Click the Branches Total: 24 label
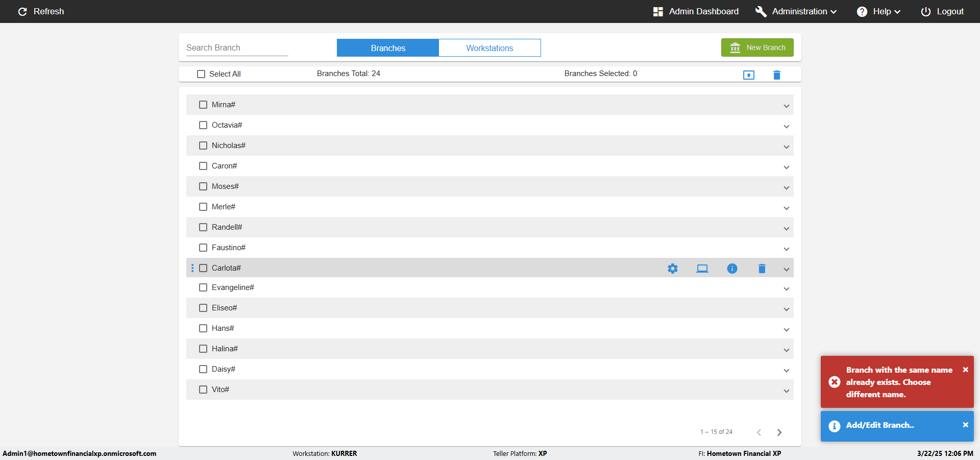Image resolution: width=980 pixels, height=460 pixels. 349,74
